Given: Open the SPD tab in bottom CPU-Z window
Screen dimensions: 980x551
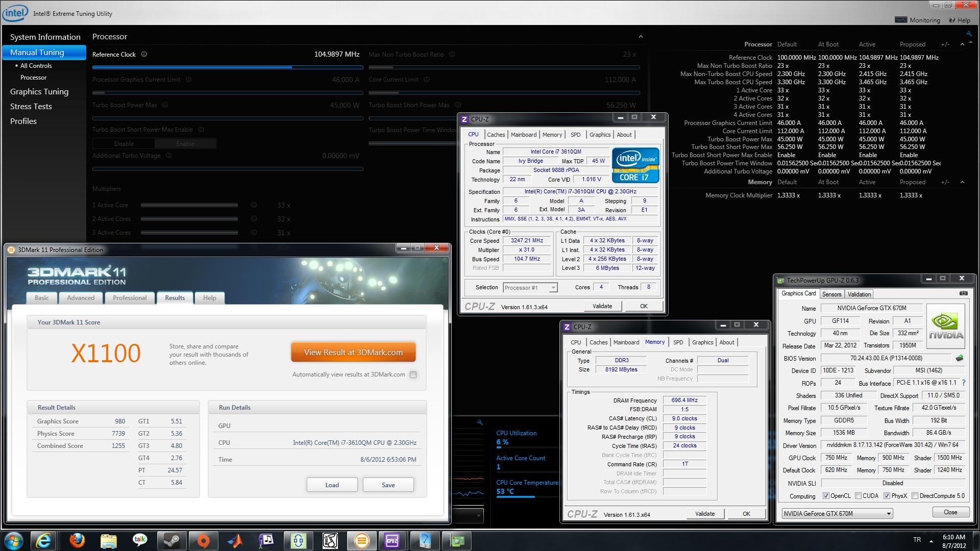Looking at the screenshot, I should [678, 342].
